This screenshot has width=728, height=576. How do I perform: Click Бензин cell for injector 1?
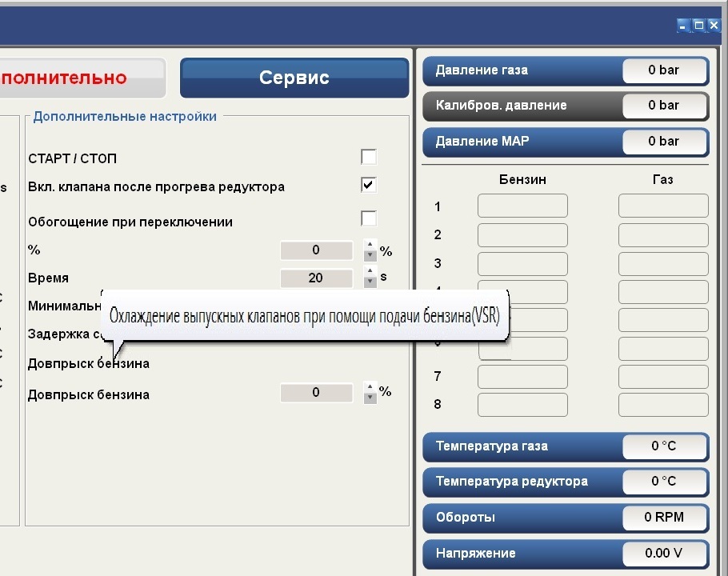click(x=522, y=206)
